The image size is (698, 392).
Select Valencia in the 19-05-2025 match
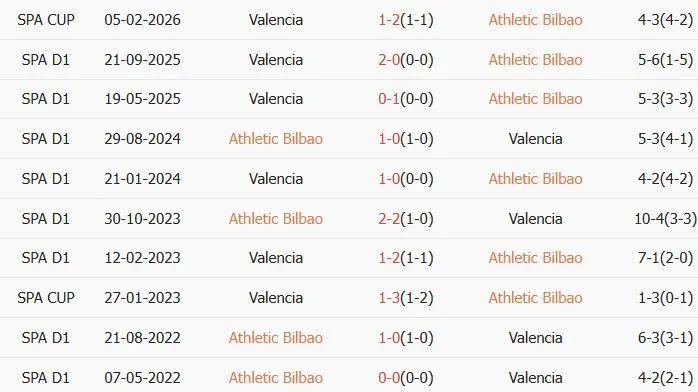(x=276, y=99)
